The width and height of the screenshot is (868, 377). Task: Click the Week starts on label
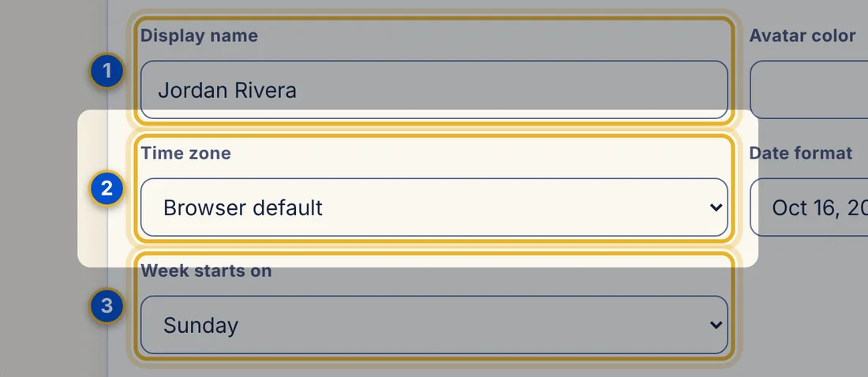coord(206,271)
